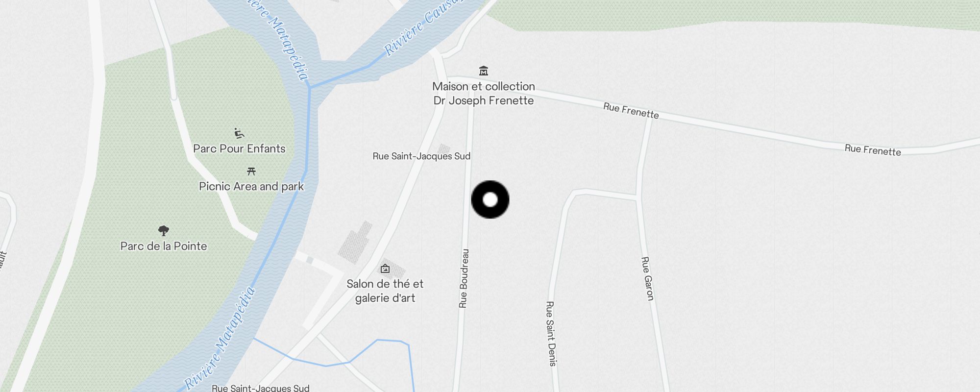This screenshot has width=980, height=392.
Task: Click the tree icon for Parc de la Pointe
Action: 164,230
